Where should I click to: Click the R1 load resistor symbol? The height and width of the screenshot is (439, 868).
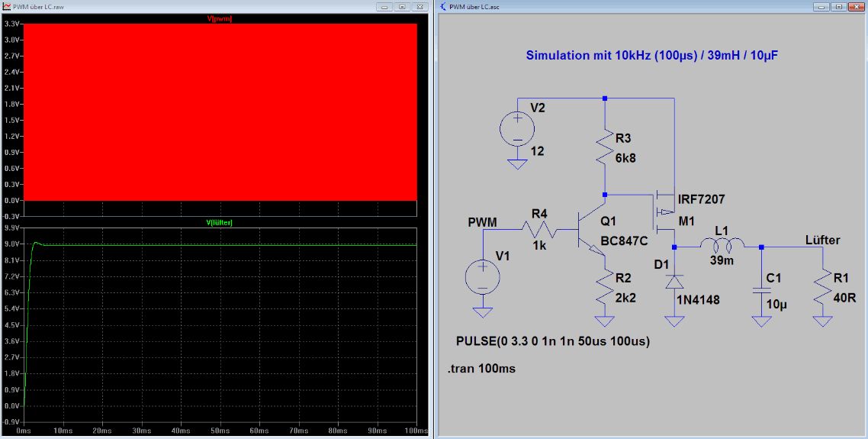click(x=822, y=287)
